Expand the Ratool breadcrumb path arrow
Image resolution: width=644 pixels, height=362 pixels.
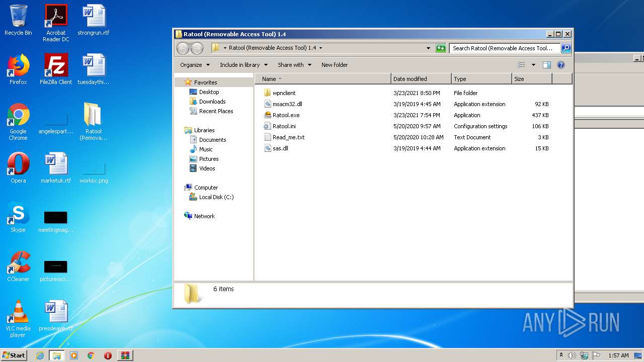(x=320, y=48)
